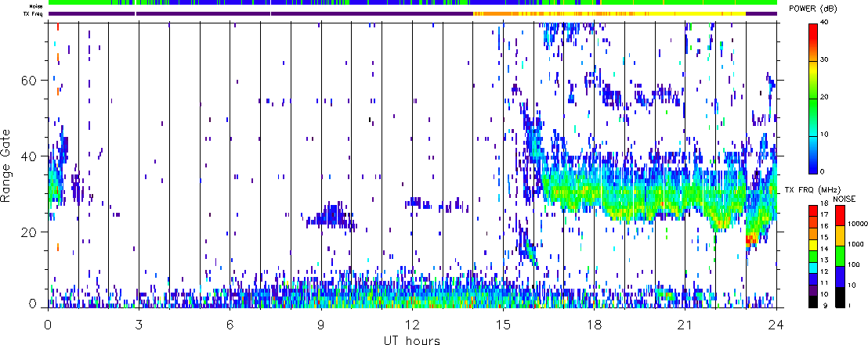This screenshot has width=868, height=345.
Task: Click the "TX FRQ (MHz)" legend title
Action: tap(811, 190)
